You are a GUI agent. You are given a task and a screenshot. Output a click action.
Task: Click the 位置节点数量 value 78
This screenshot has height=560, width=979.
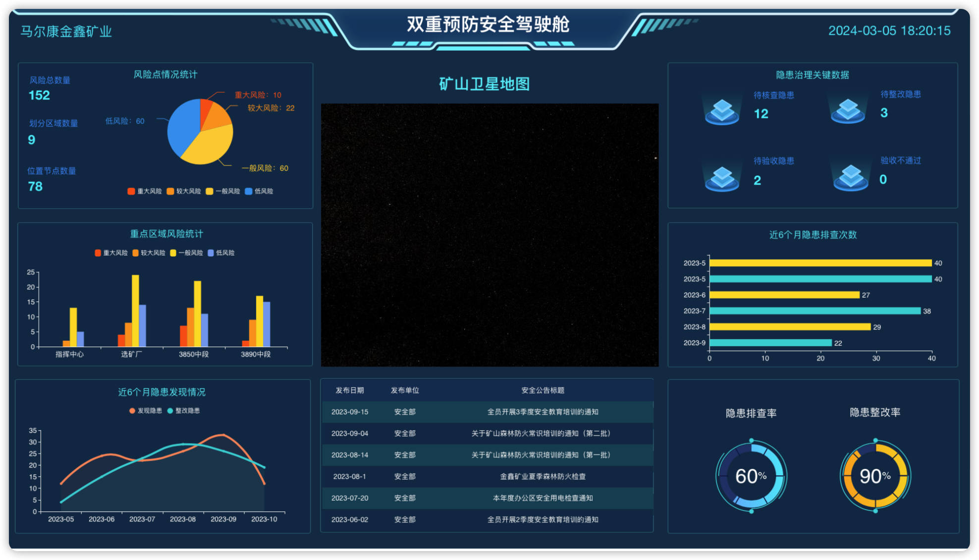click(x=35, y=186)
